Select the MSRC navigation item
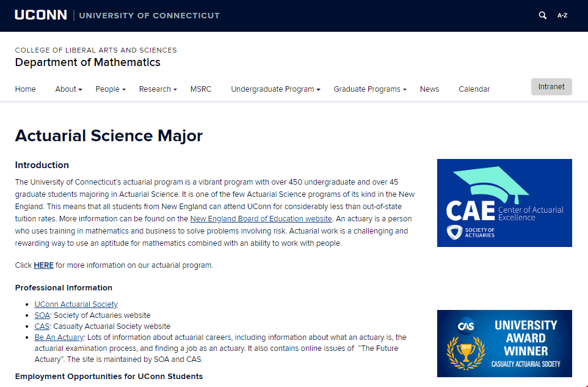This screenshot has height=387, width=588. coord(201,89)
